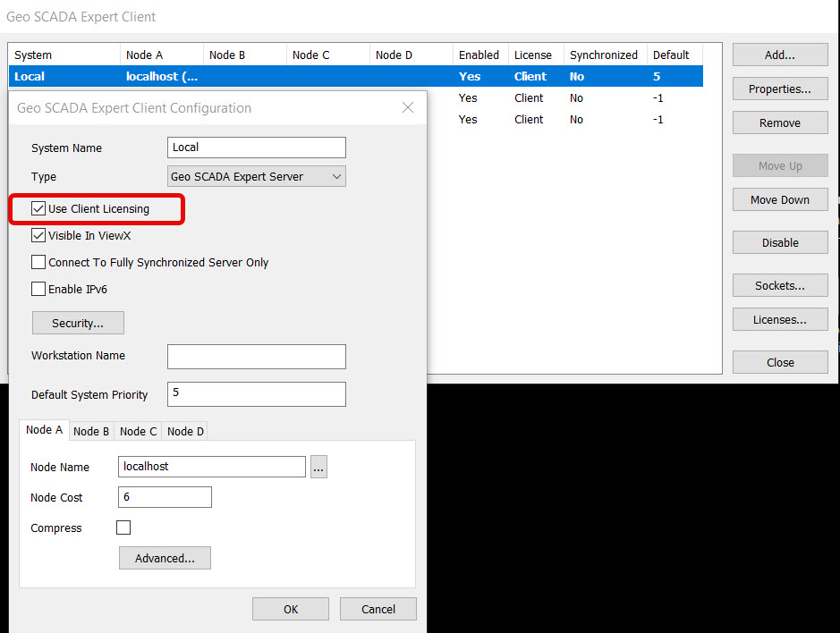Screen dimensions: 840x633
Task: Confirm configuration with OK
Action: 291,609
